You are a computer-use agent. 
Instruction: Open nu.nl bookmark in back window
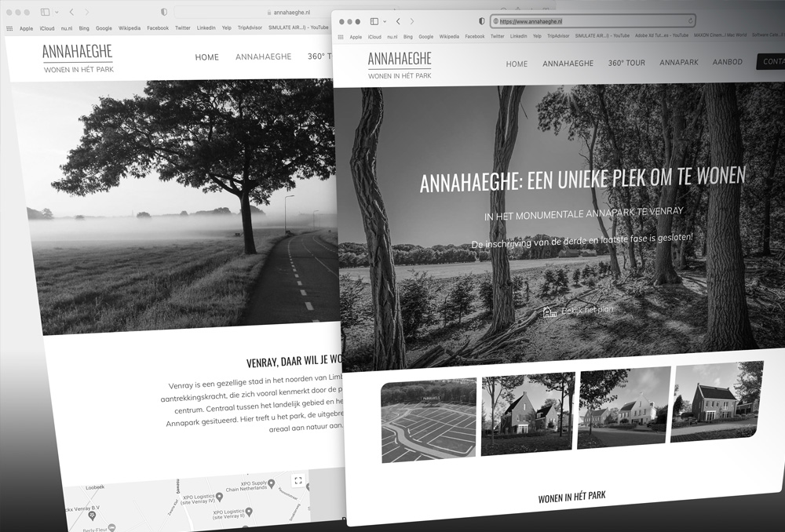[x=67, y=28]
